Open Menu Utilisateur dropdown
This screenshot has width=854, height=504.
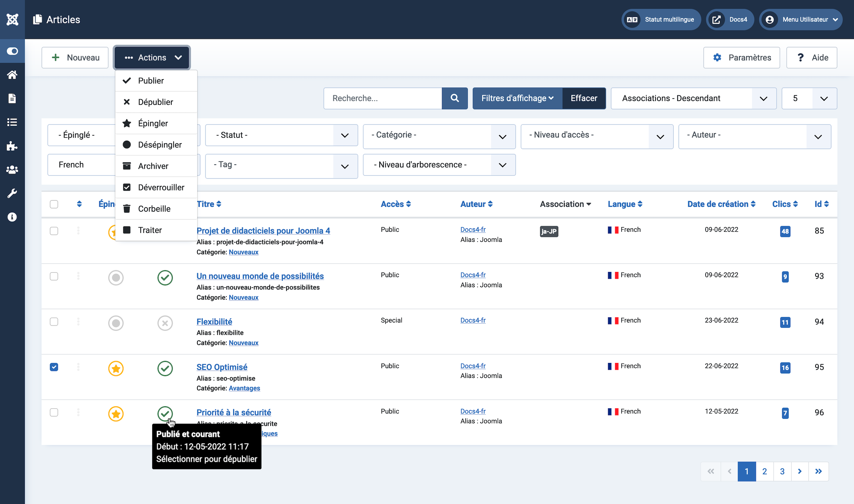coord(801,19)
